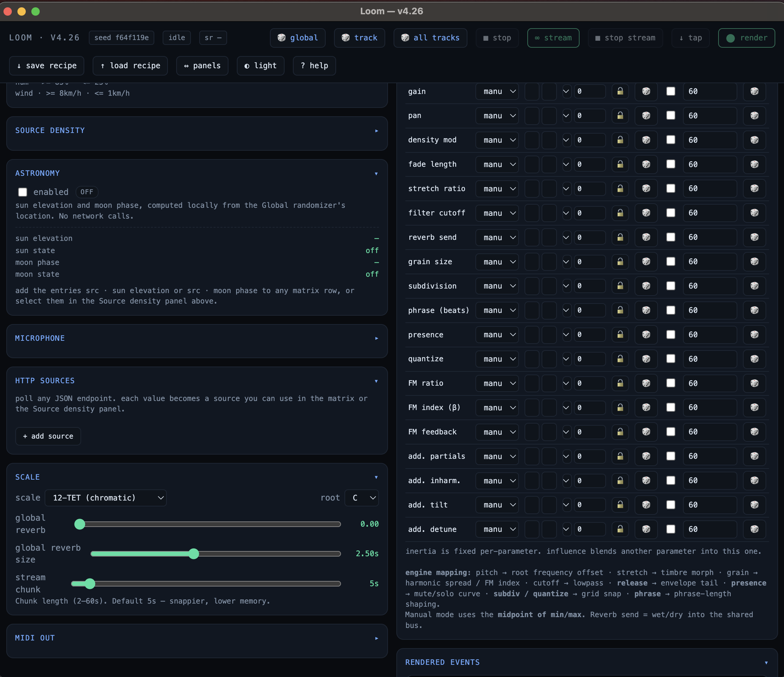The width and height of the screenshot is (784, 677).
Task: Collapse the HTTP Sources panel
Action: [x=377, y=381]
